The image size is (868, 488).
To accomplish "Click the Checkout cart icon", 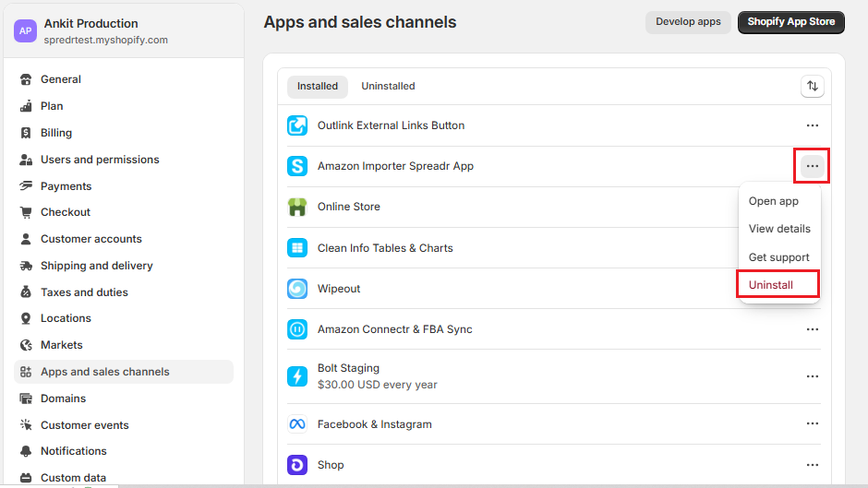I will pos(26,212).
